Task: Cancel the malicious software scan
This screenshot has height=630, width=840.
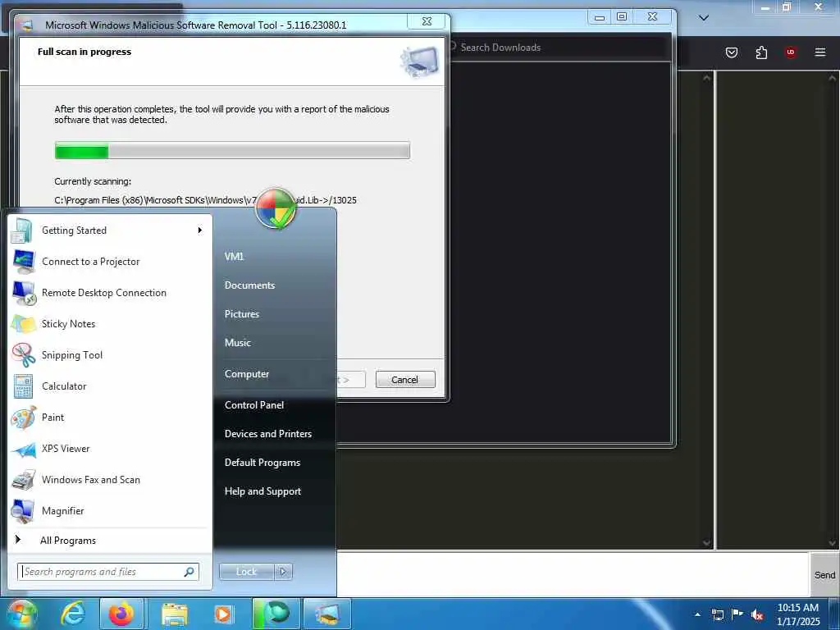Action: coord(405,379)
